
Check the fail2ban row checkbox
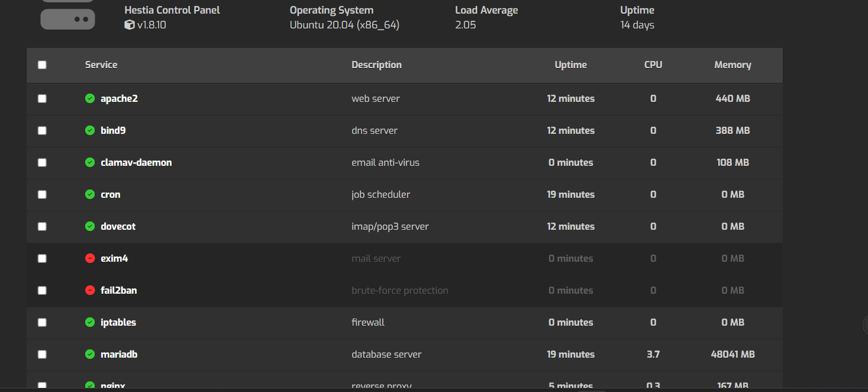tap(42, 291)
